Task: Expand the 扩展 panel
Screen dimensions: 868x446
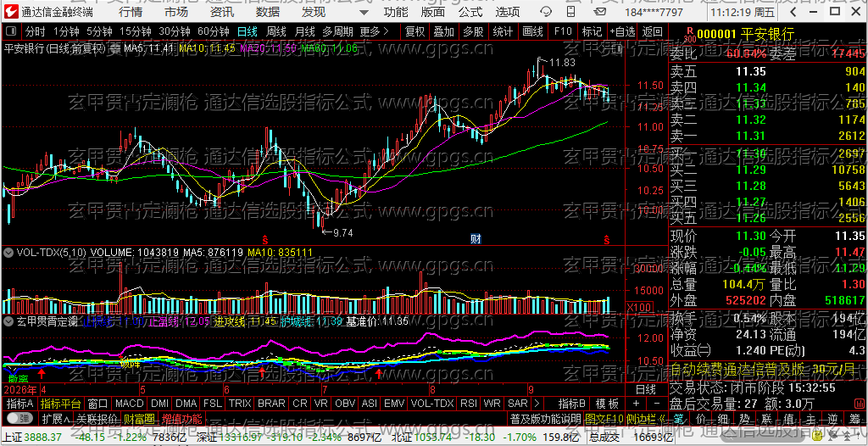Action: click(x=57, y=418)
